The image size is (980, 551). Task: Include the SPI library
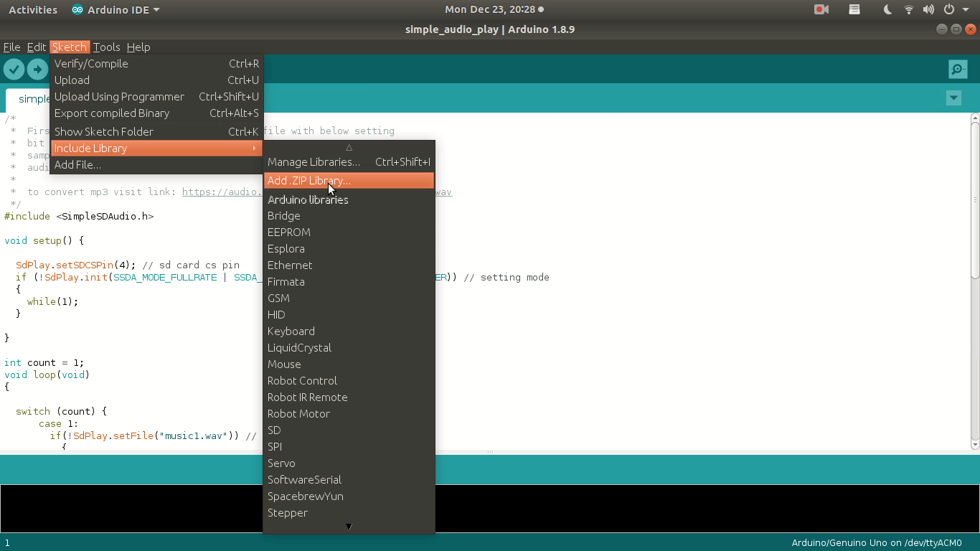[x=349, y=447]
